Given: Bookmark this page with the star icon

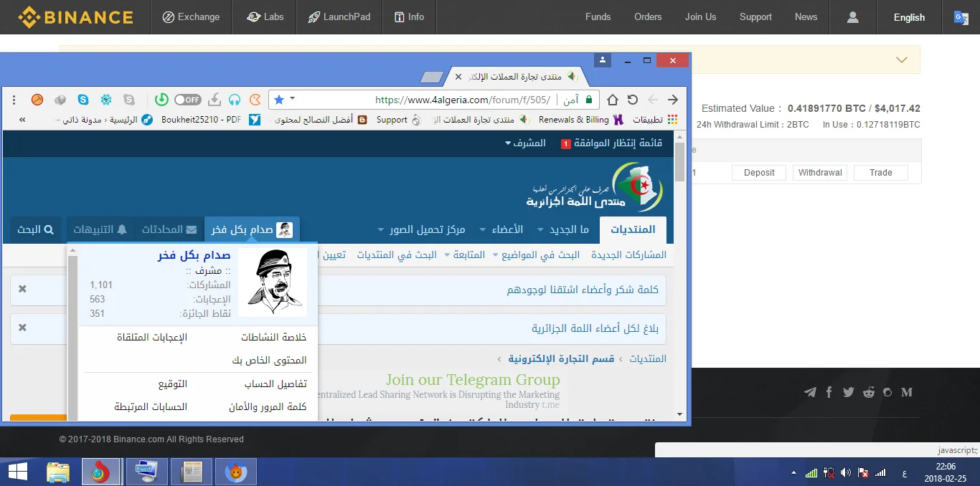Looking at the screenshot, I should point(279,100).
